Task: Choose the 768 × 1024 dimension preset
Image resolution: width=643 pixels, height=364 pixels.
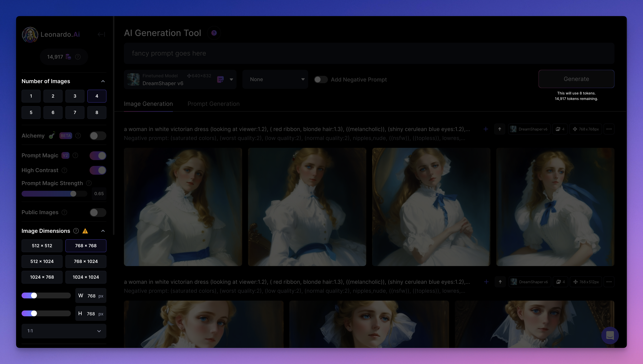Action: pyautogui.click(x=86, y=261)
